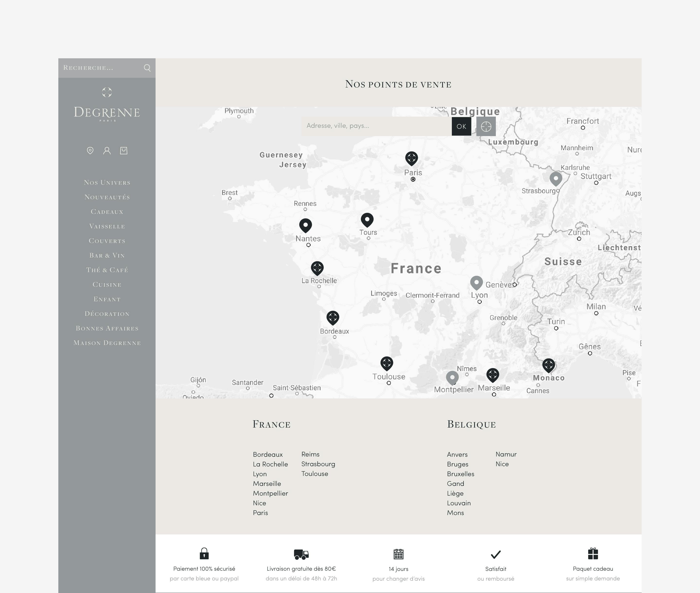Open the Louvain store link

pyautogui.click(x=459, y=503)
